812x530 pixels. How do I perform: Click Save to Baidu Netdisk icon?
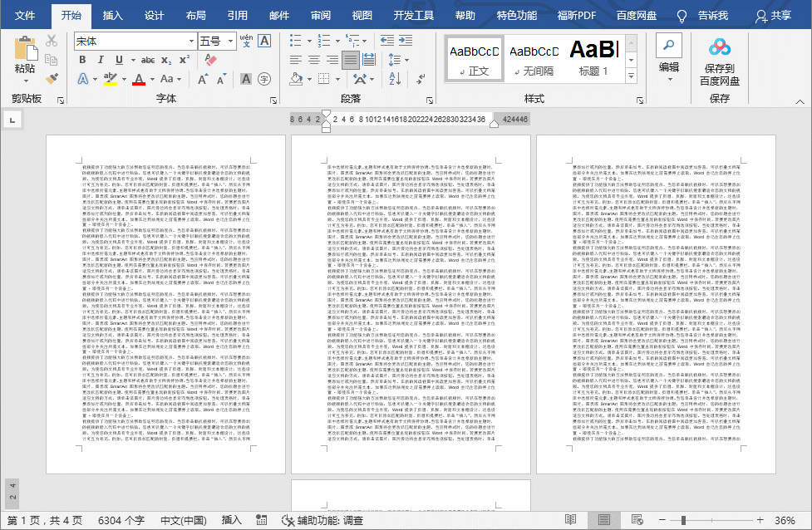pos(719,61)
